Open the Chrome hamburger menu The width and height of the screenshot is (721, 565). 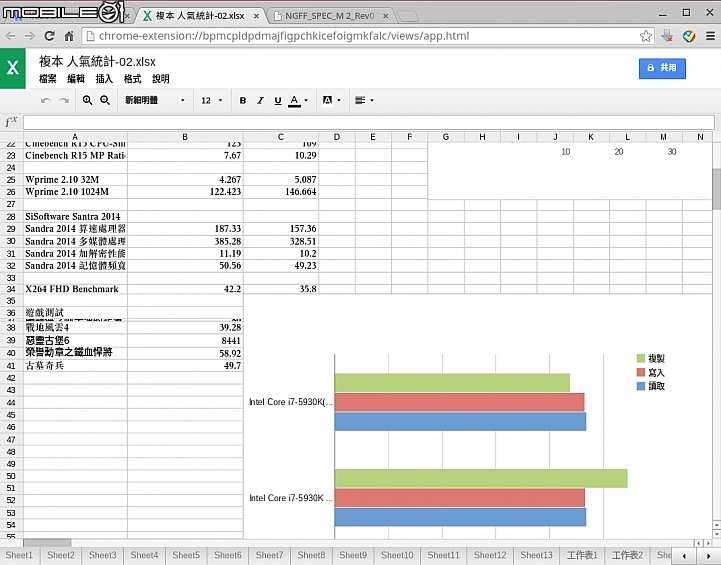[710, 36]
